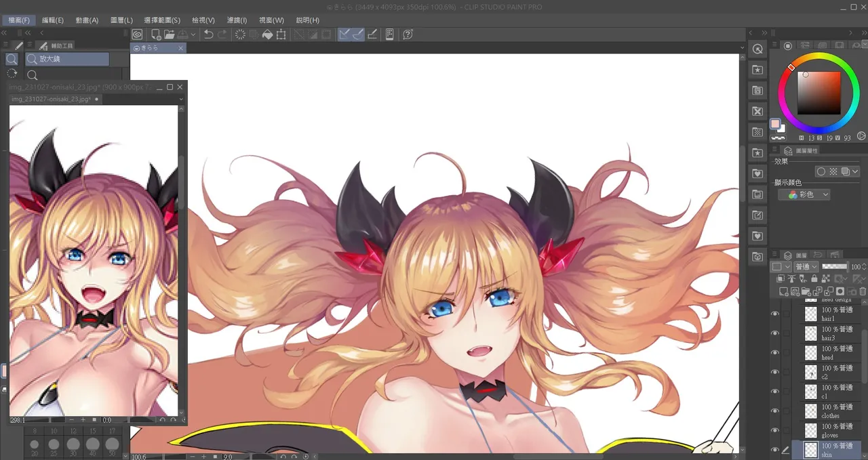Toggle the Snap to ruler icon
The image size is (868, 460).
(344, 34)
